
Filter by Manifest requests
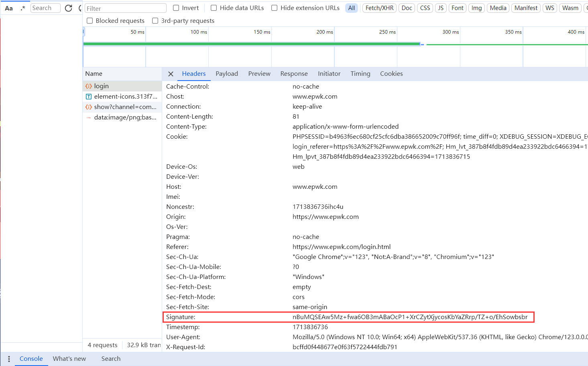(x=526, y=8)
